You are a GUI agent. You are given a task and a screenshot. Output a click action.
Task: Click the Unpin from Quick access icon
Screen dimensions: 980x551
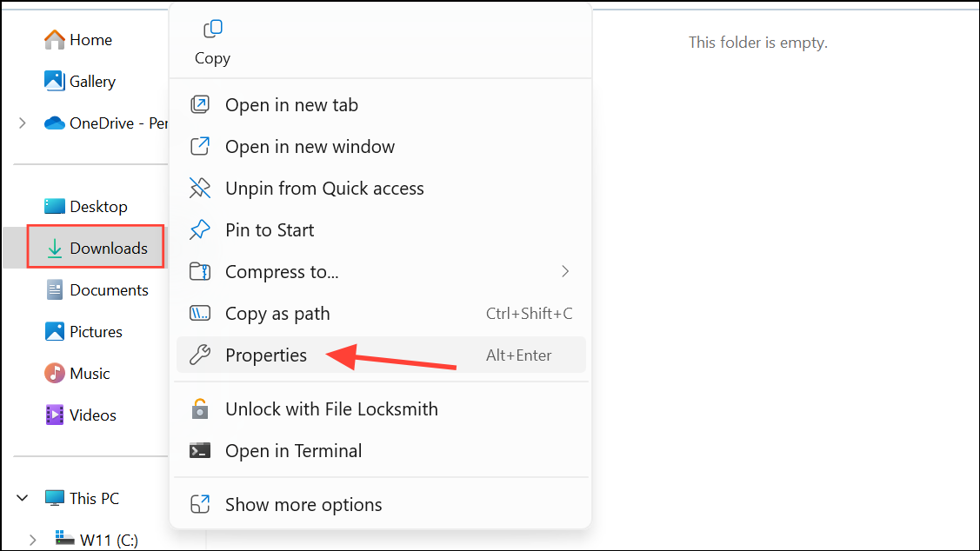tap(200, 188)
